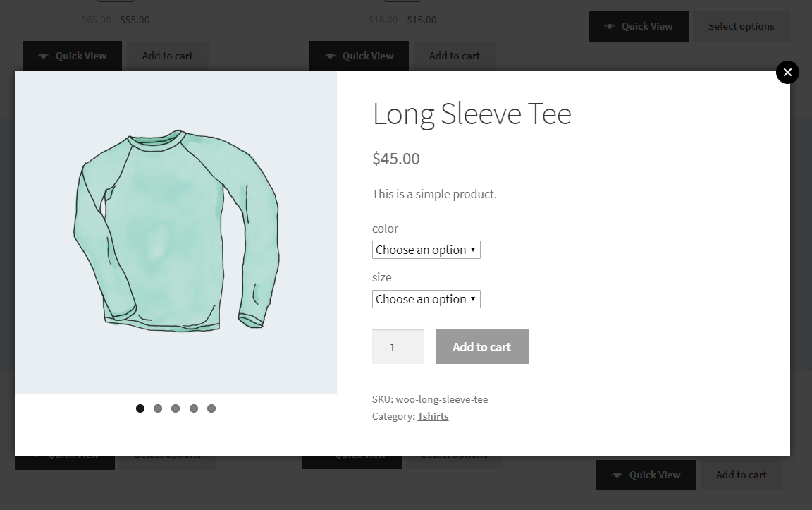
Task: Click the Quick View eye icon at bottom left
Action: coord(35,454)
